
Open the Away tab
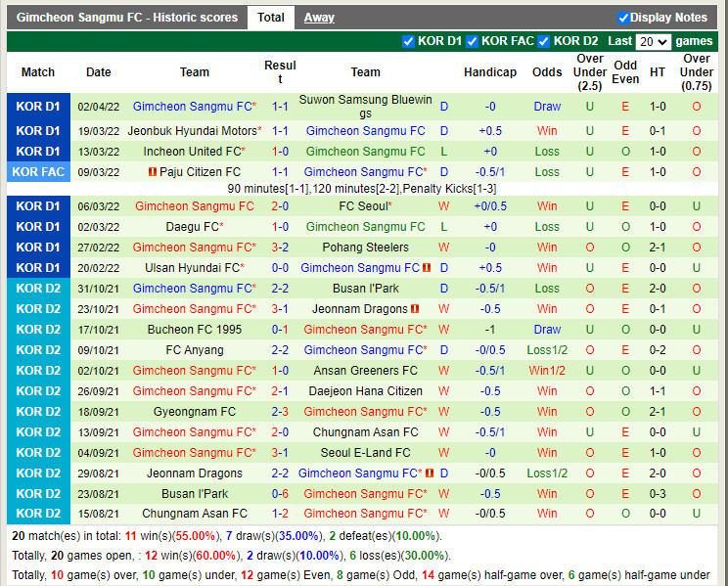(319, 18)
